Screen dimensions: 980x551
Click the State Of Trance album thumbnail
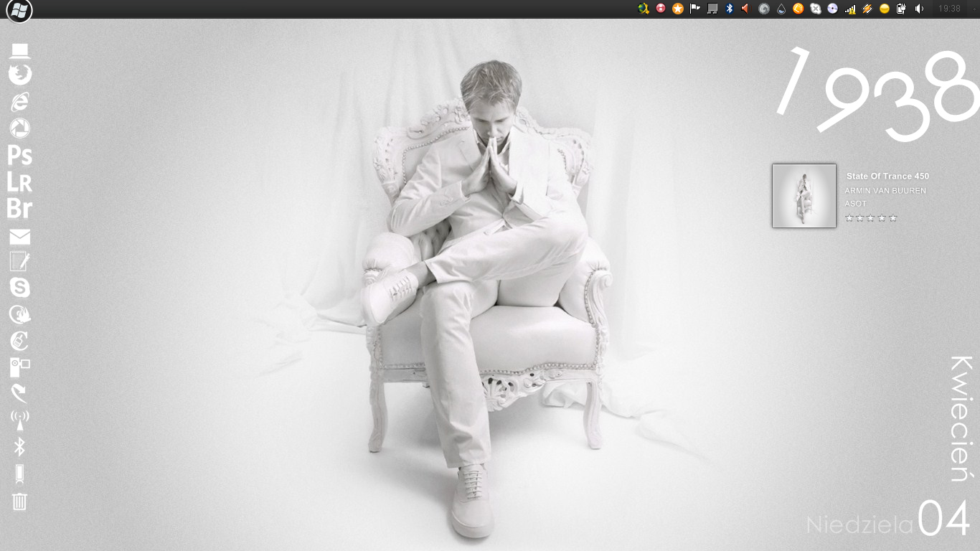pyautogui.click(x=804, y=196)
